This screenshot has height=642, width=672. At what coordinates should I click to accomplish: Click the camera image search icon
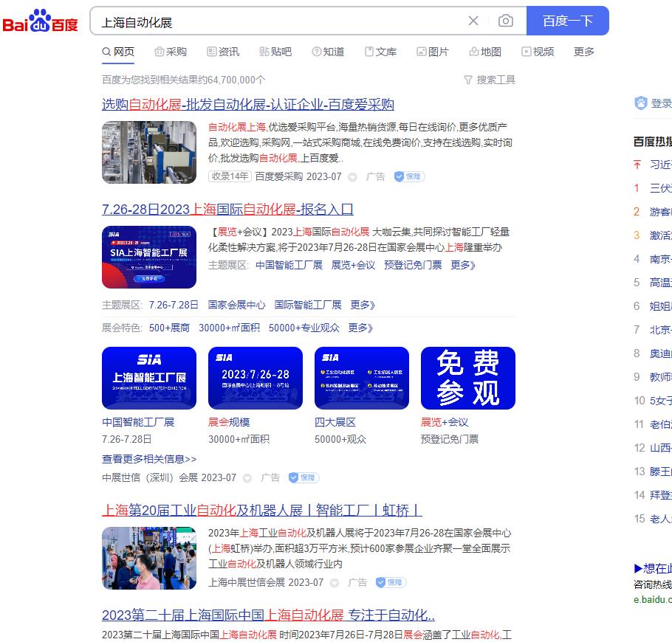(x=505, y=21)
